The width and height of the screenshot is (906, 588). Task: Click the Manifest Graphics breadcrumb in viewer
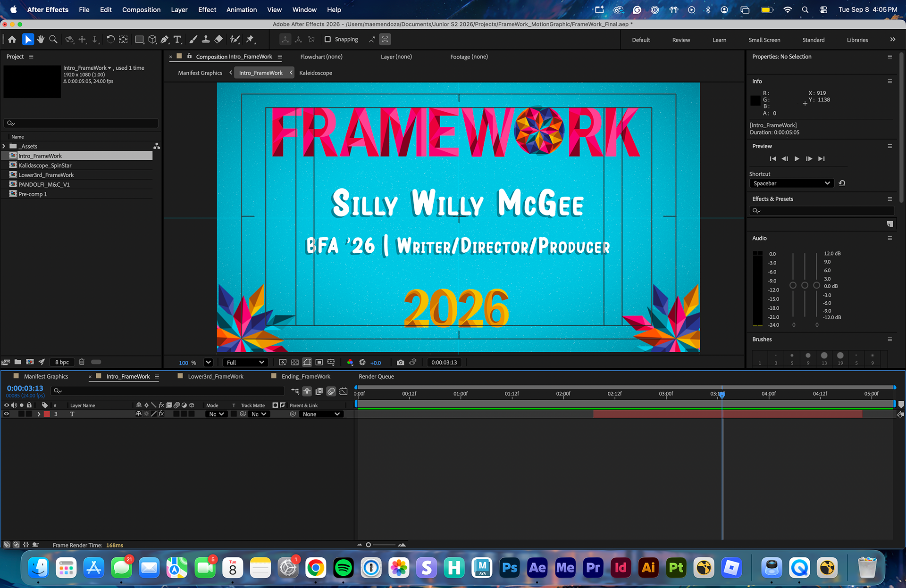200,73
